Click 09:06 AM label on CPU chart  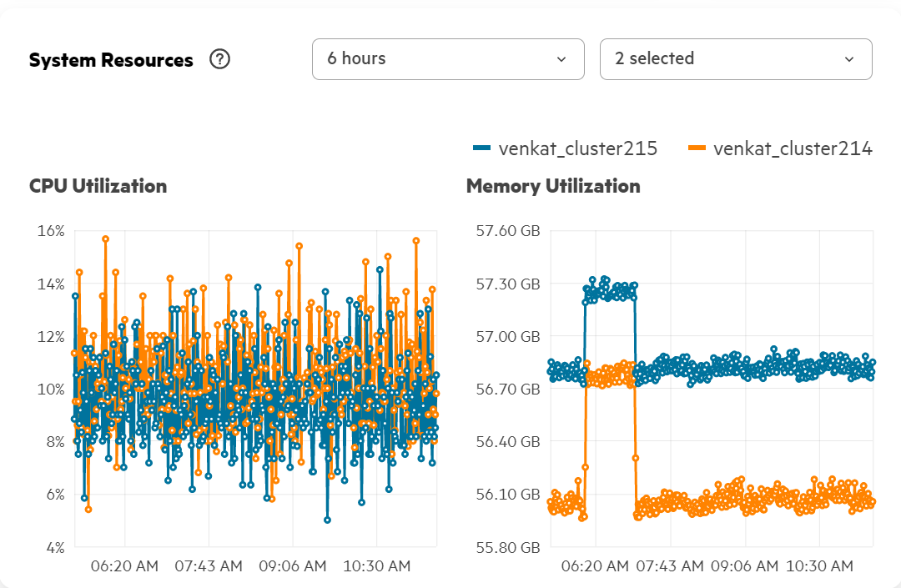pos(293,566)
